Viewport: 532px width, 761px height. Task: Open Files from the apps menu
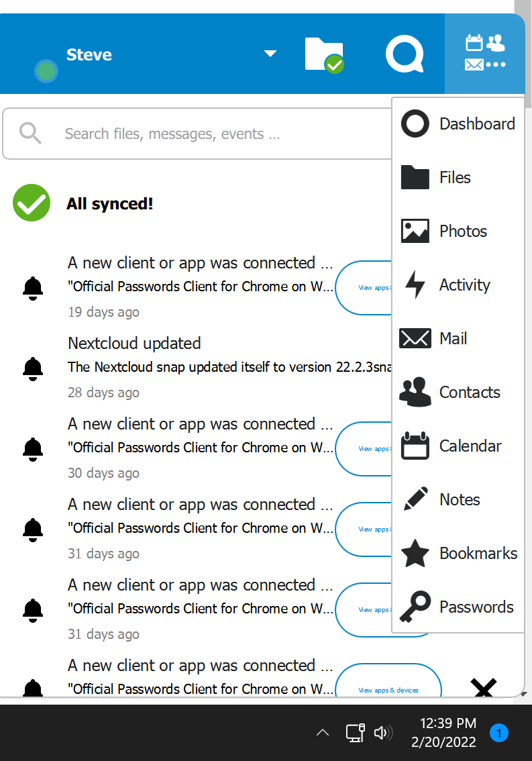coord(455,178)
